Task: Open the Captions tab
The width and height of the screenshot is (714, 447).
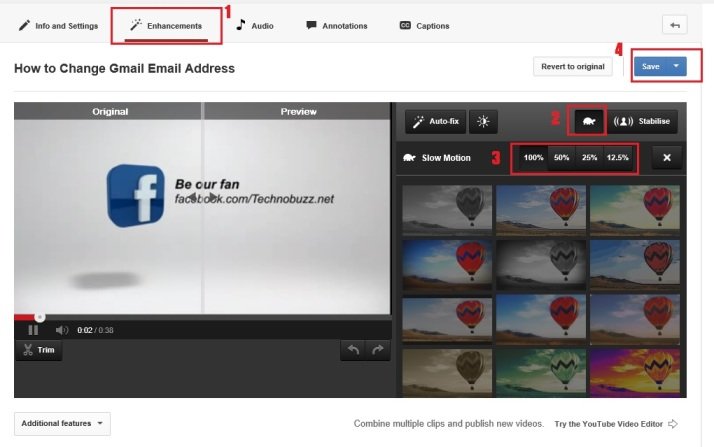Action: (424, 26)
